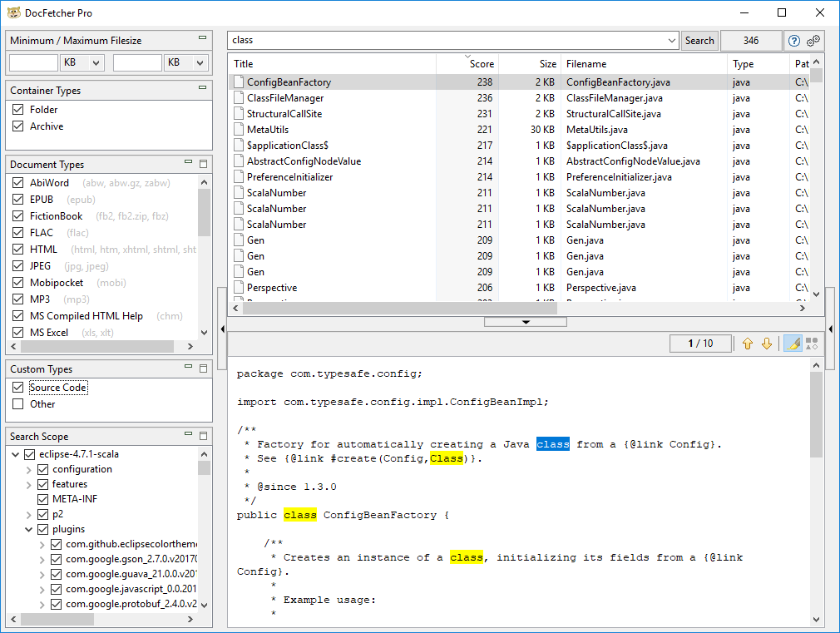Expand the p2 folder node
This screenshot has height=633, width=840.
pyautogui.click(x=29, y=515)
